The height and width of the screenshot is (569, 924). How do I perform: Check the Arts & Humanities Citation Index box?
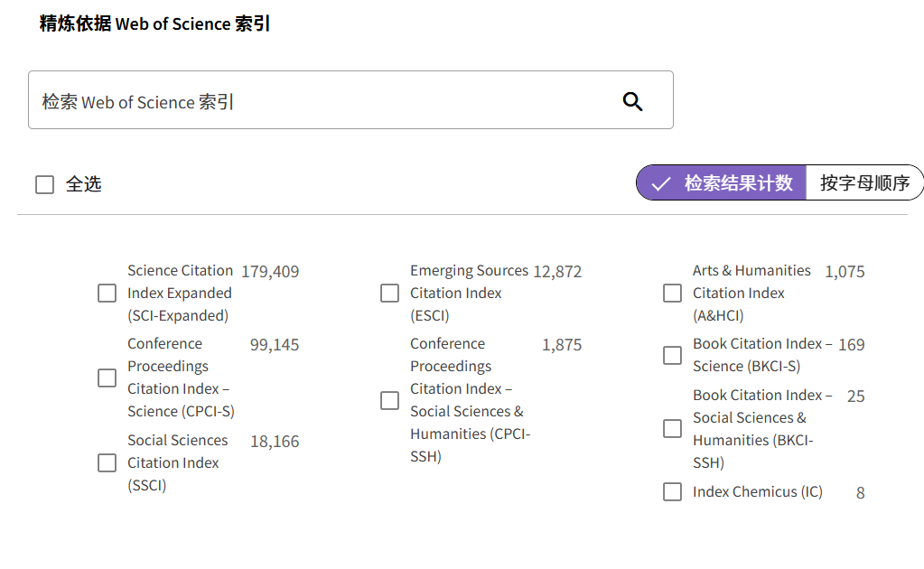click(672, 293)
